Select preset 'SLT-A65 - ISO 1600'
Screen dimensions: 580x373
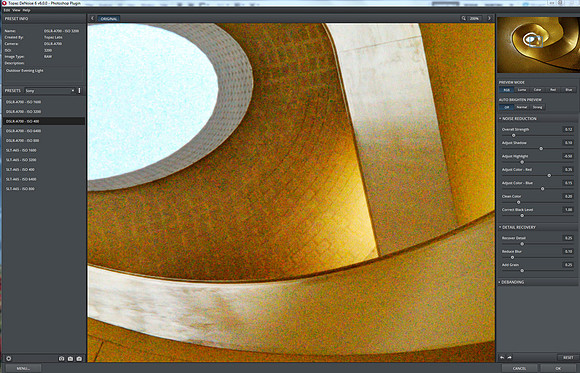pyautogui.click(x=44, y=150)
